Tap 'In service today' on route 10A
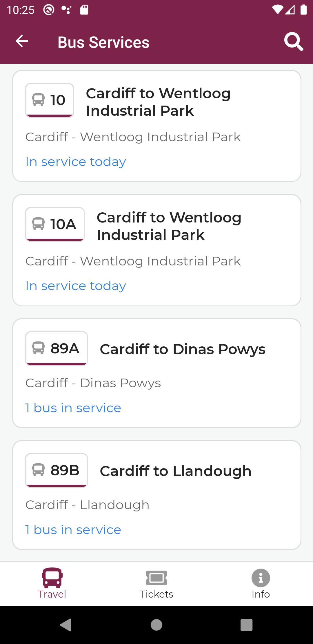This screenshot has height=644, width=313. pos(76,286)
